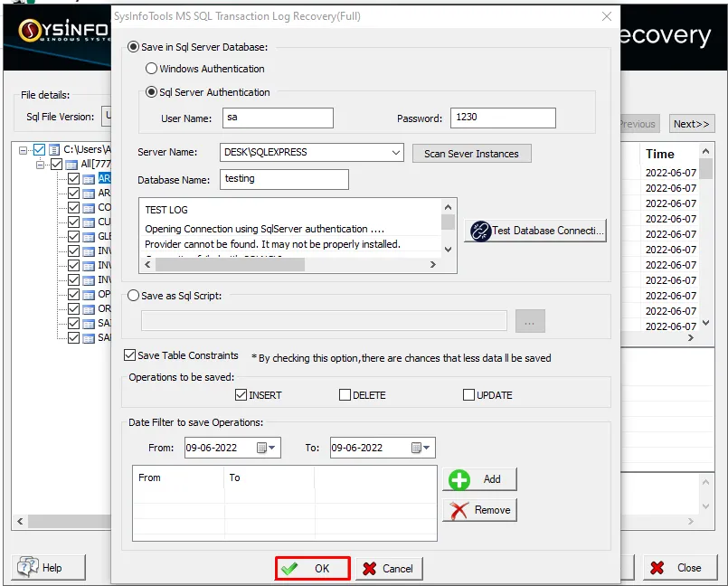Toggle the Save Table Constraints checkbox
728x586 pixels.
click(x=129, y=355)
